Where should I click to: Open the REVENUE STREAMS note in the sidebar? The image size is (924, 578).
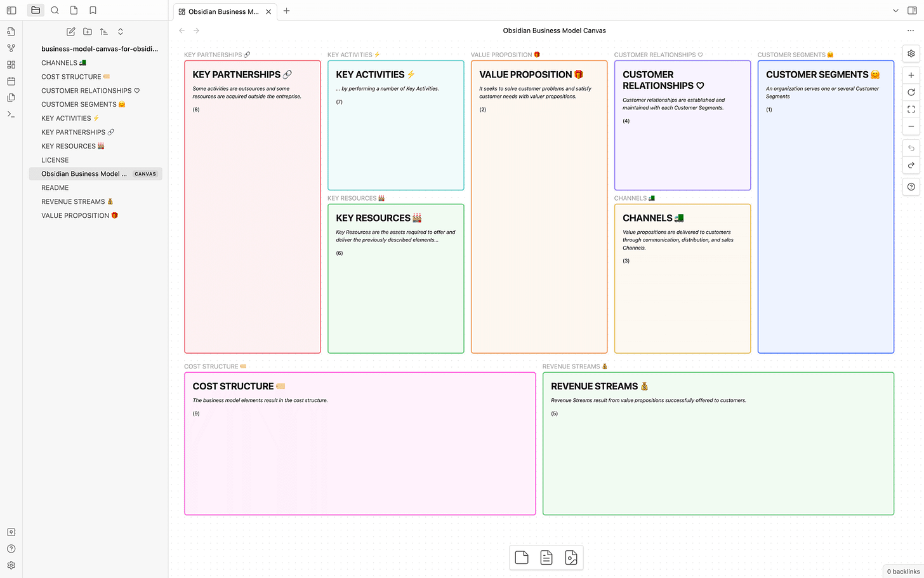coord(77,201)
